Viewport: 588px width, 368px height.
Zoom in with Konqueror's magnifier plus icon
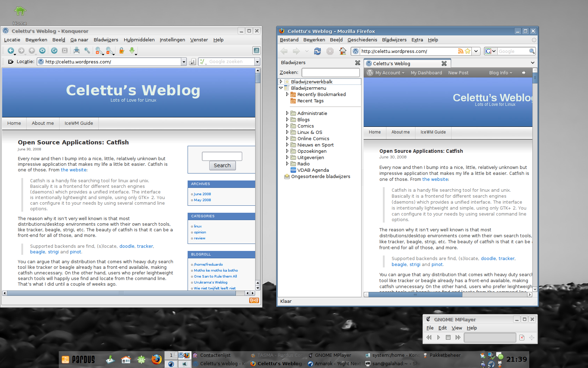99,51
